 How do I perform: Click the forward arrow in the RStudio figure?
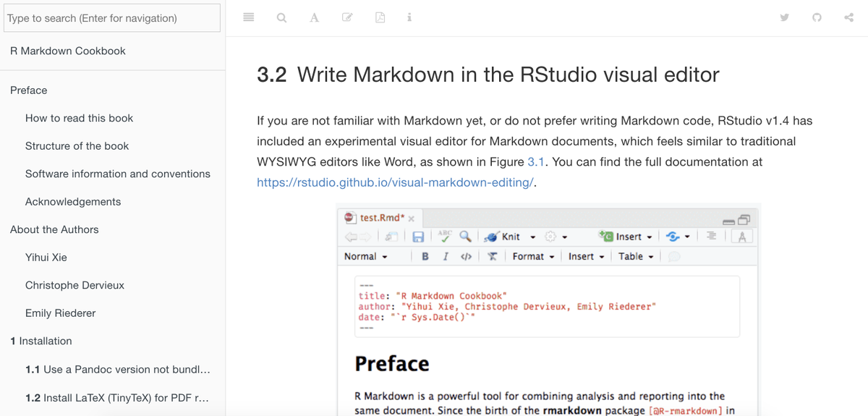coord(366,237)
